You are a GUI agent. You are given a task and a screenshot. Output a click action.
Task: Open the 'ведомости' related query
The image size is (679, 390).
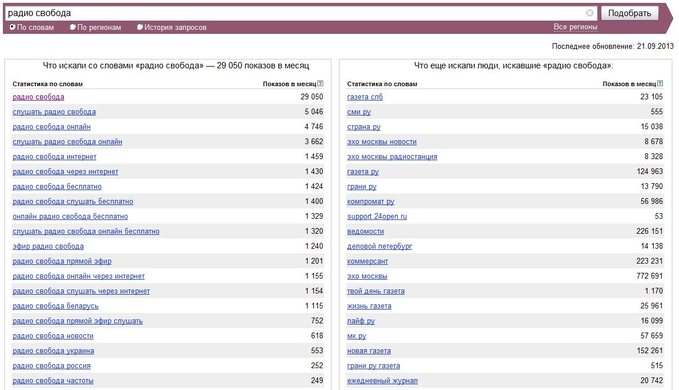365,232
